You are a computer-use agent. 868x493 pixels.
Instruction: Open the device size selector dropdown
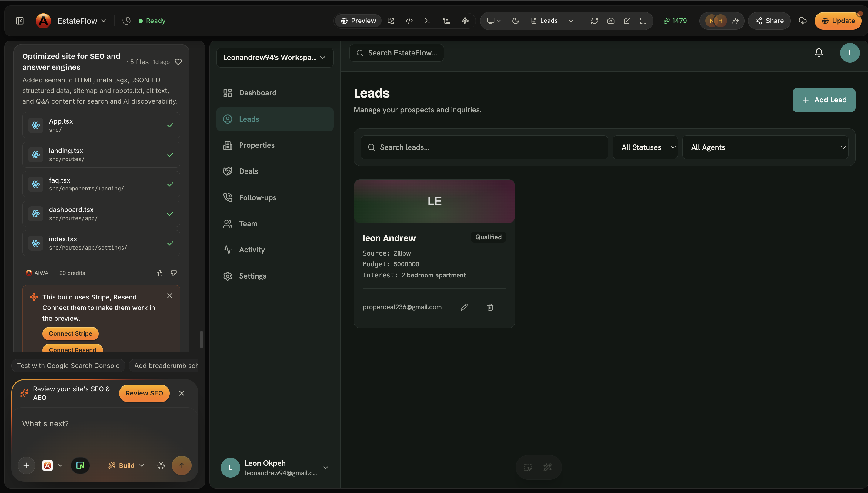click(x=494, y=21)
